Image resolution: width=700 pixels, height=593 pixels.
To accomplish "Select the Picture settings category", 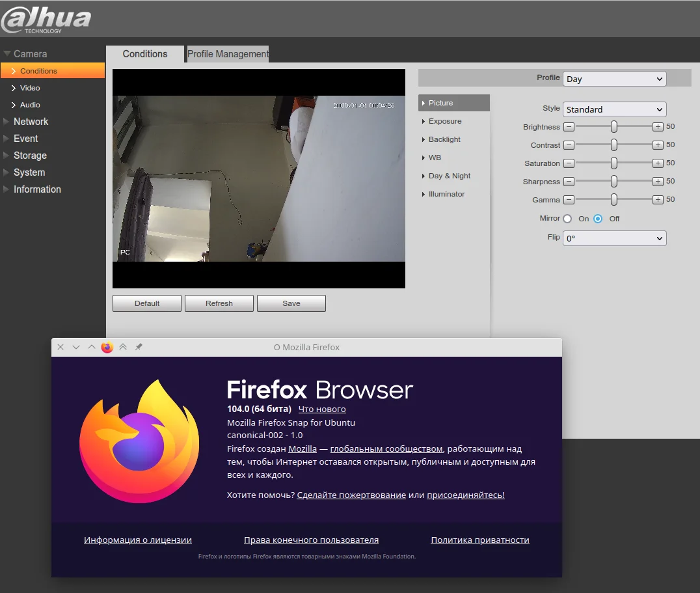I will pos(454,103).
